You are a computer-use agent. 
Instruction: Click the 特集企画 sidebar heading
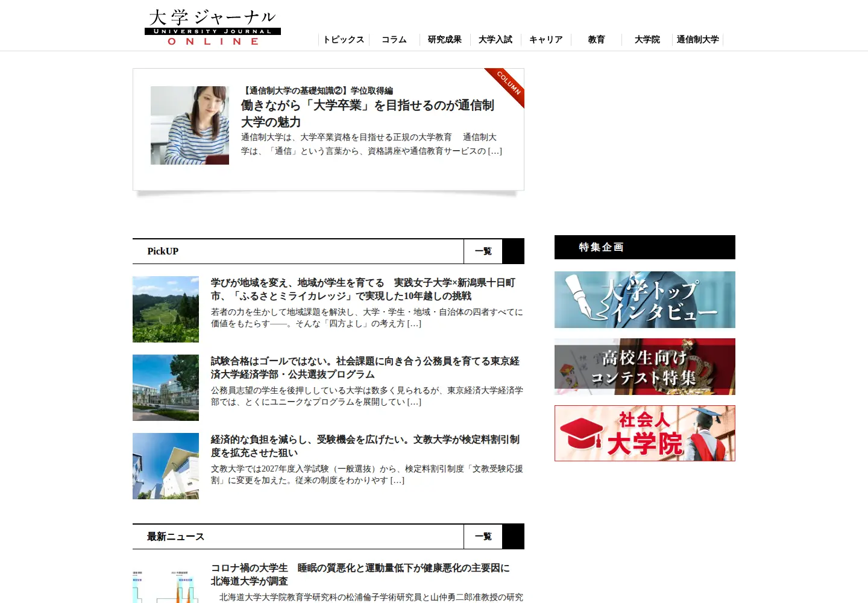click(601, 247)
